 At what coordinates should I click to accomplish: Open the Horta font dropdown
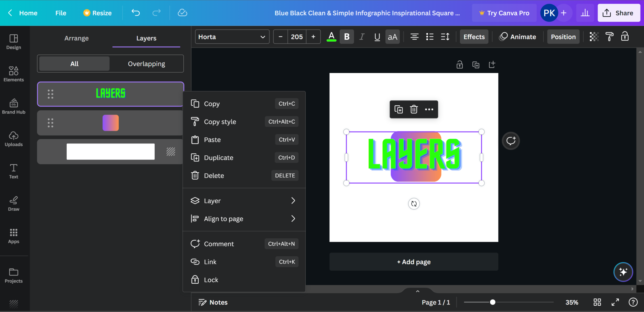tap(231, 36)
